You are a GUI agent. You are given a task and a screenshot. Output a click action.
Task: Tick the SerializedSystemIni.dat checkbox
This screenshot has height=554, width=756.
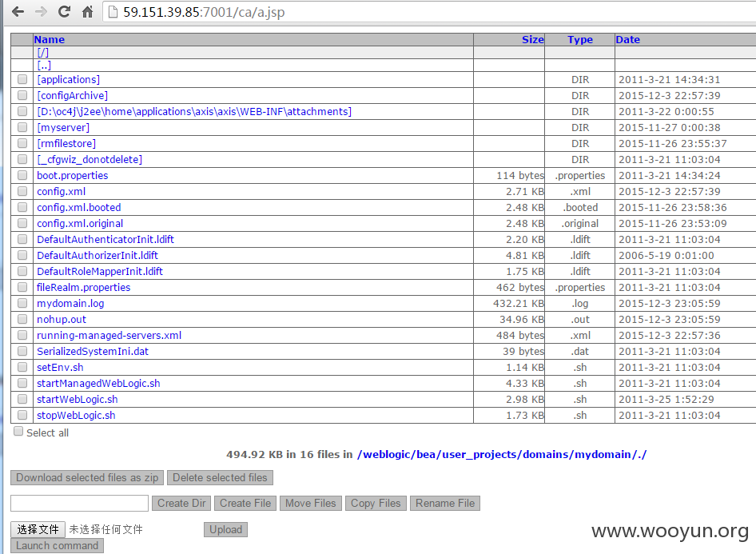[22, 351]
